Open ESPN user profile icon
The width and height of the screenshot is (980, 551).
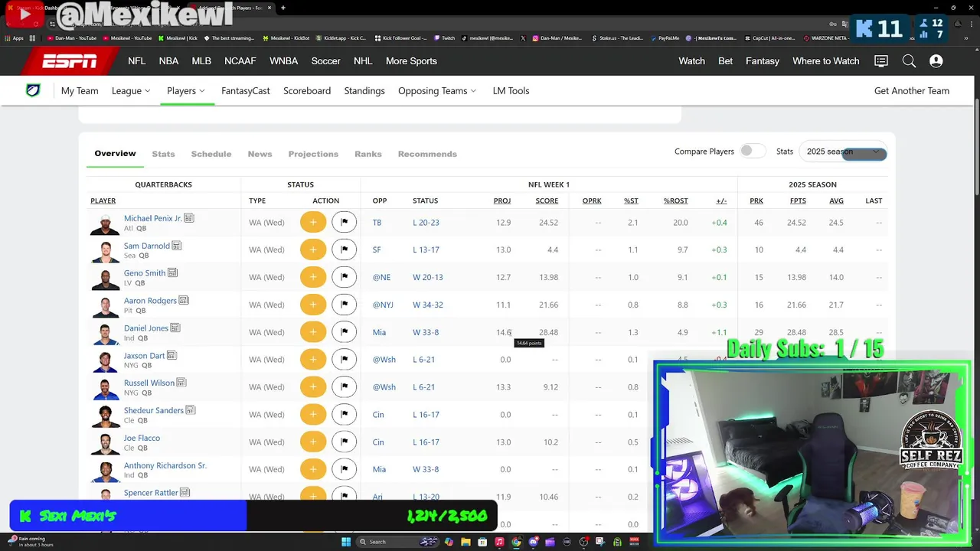(x=936, y=61)
